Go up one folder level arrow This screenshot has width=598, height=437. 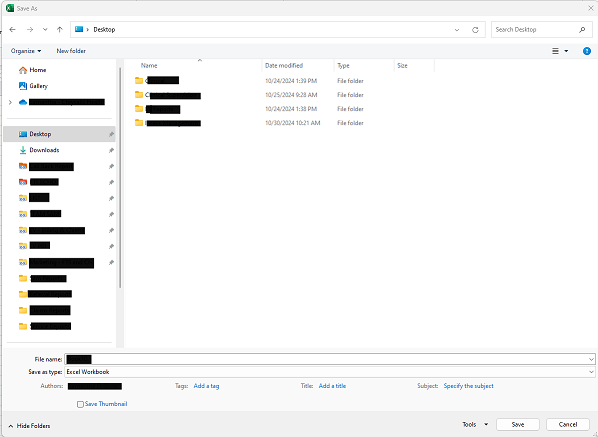[59, 29]
